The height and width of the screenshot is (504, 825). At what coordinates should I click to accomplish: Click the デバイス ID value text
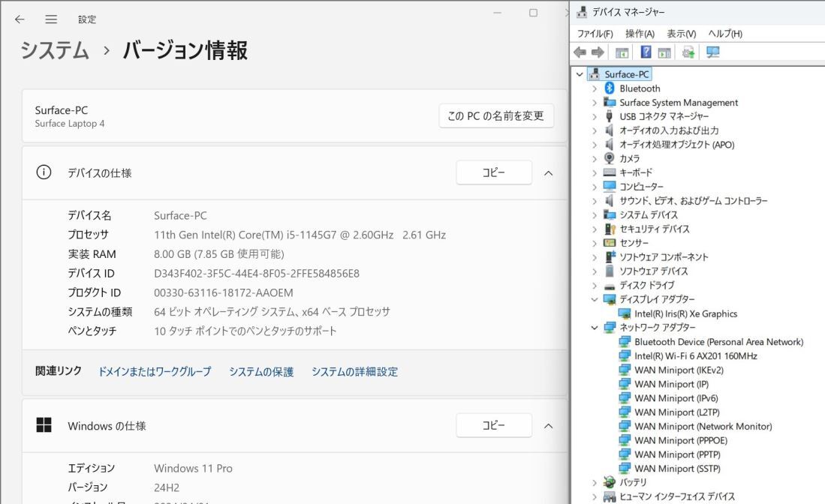(x=257, y=273)
